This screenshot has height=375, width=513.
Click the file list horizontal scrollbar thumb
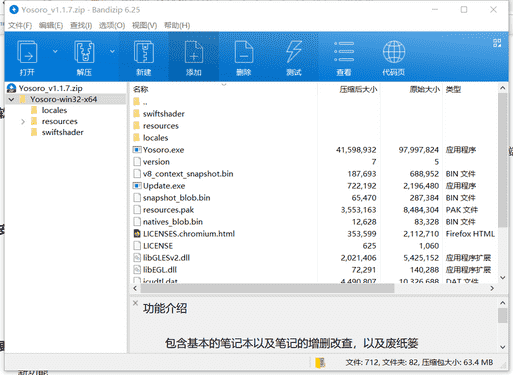click(x=267, y=288)
